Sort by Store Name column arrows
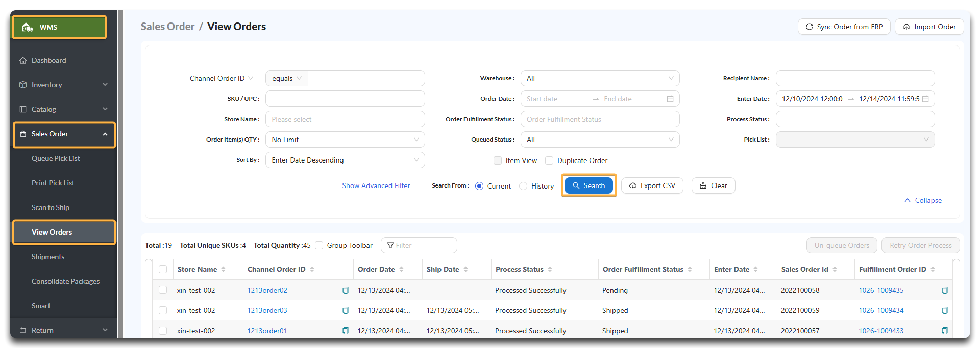The height and width of the screenshot is (348, 980). 224,269
